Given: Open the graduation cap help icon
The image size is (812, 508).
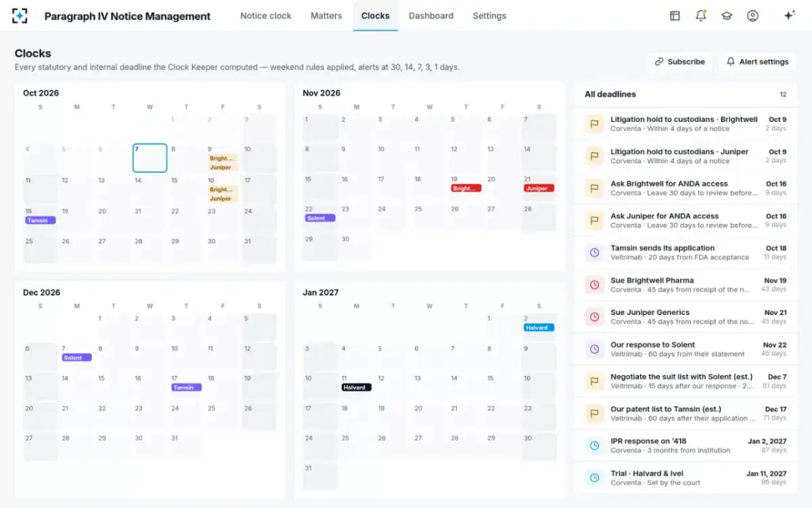Looking at the screenshot, I should 727,16.
